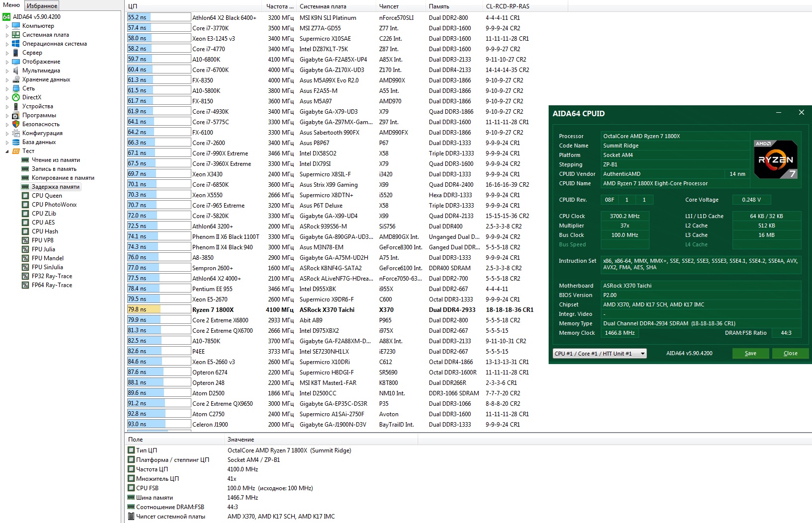Select the FP64 Ray-Trace benchmark

[x=52, y=285]
